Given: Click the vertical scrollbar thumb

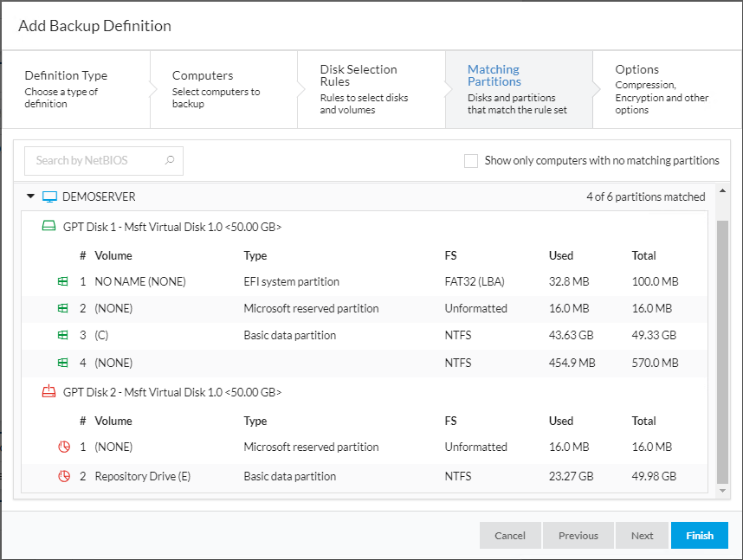Looking at the screenshot, I should pyautogui.click(x=723, y=346).
